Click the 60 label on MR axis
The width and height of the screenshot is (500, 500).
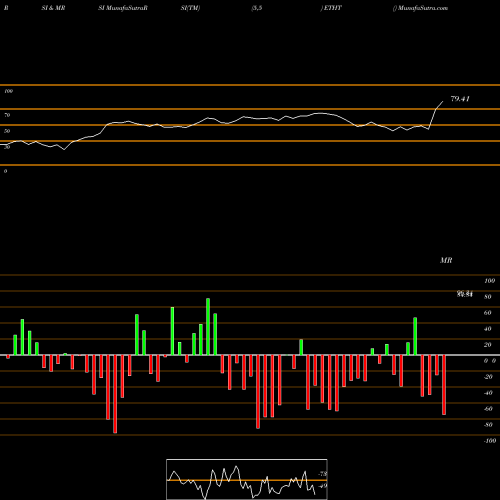coord(488,313)
